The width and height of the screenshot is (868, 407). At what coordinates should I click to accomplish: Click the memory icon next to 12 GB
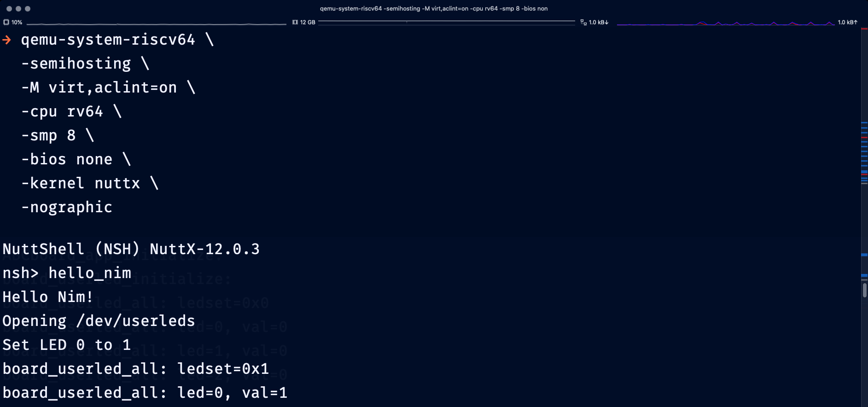295,22
